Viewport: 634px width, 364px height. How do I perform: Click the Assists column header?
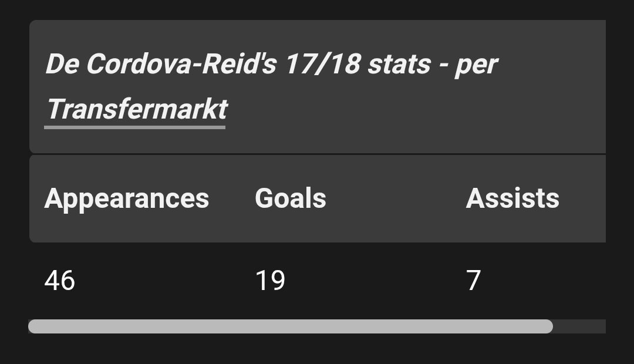(x=512, y=198)
